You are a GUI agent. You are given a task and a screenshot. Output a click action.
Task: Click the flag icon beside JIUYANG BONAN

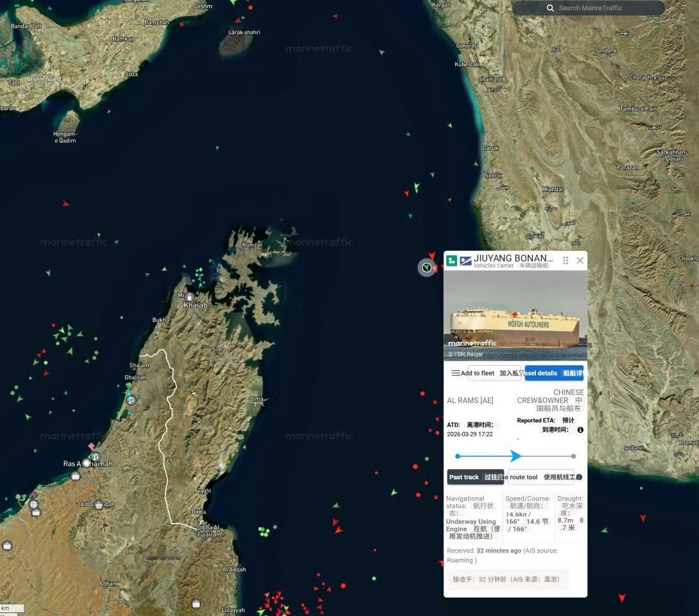click(465, 261)
